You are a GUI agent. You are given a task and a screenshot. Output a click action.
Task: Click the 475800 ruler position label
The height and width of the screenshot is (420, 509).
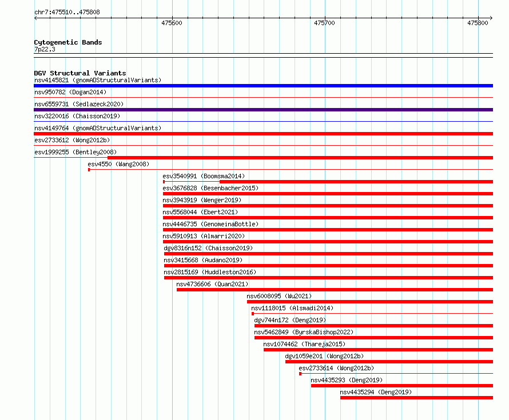pos(478,23)
